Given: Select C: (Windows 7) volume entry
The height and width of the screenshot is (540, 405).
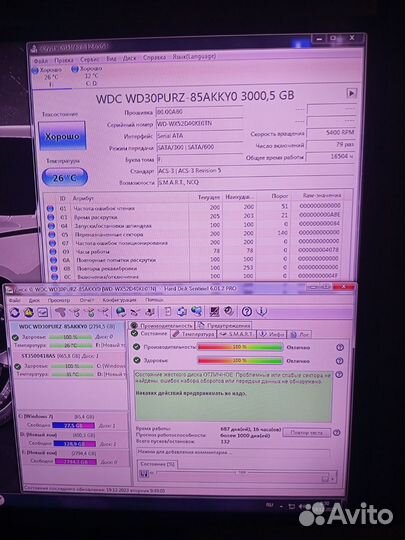Looking at the screenshot, I should click(73, 421).
